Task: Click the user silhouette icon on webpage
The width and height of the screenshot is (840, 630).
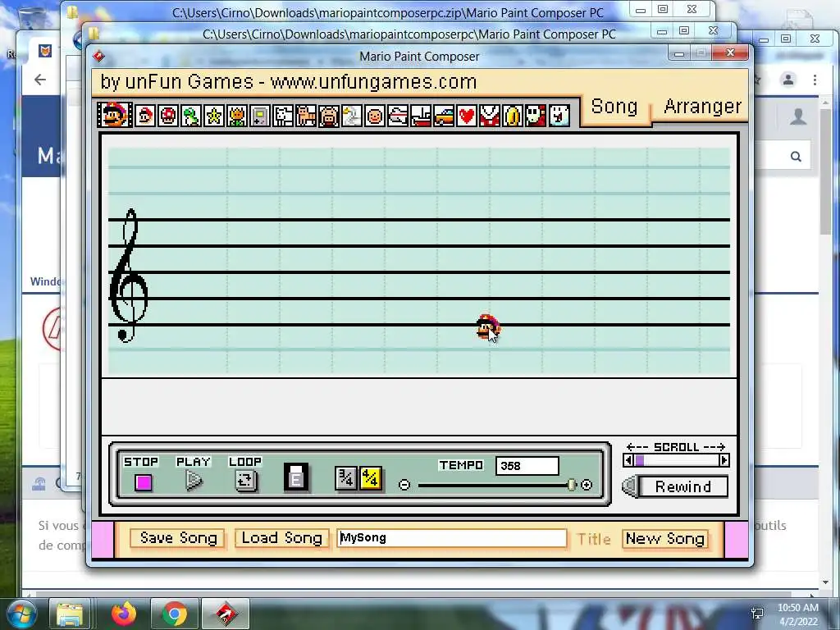Action: 798,116
